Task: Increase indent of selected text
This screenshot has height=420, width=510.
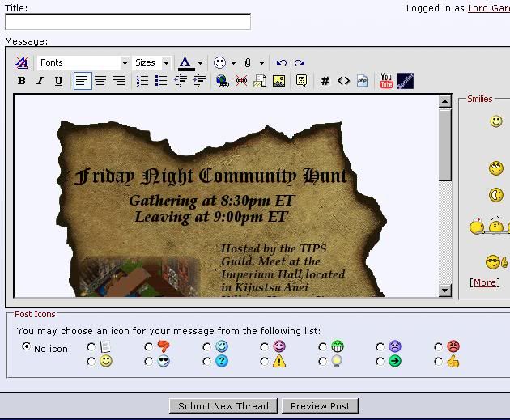Action: click(199, 81)
